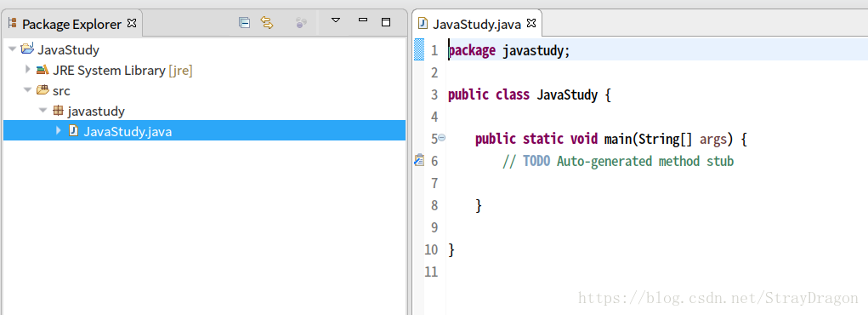868x315 pixels.
Task: Click the Package Explorer tab icon
Action: pos(13,23)
